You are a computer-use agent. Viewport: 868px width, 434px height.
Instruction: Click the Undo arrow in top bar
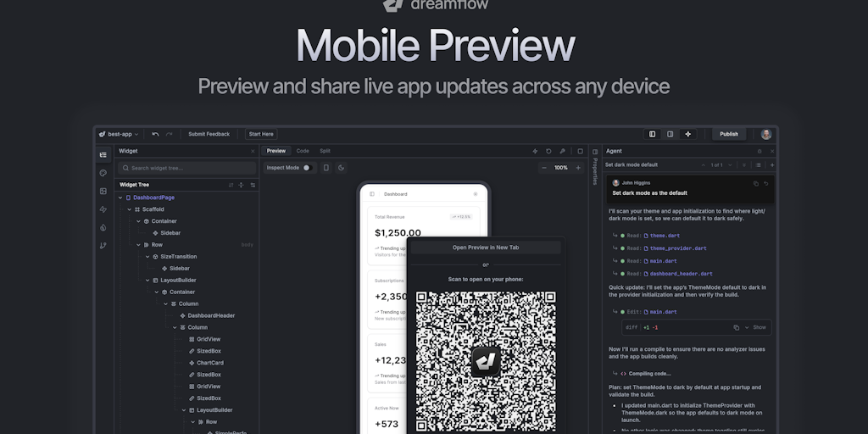pos(156,134)
